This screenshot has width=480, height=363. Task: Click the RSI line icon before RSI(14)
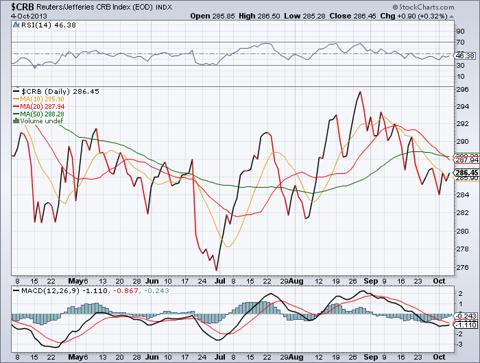click(x=16, y=25)
